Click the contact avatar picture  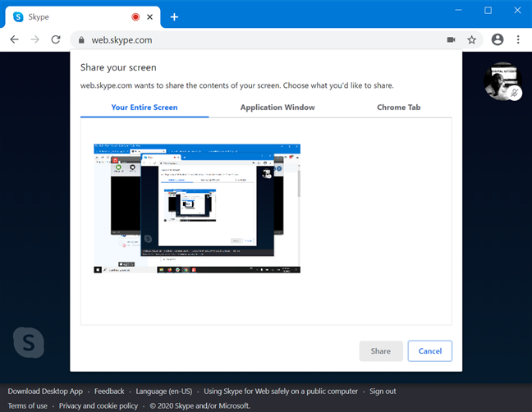click(502, 81)
